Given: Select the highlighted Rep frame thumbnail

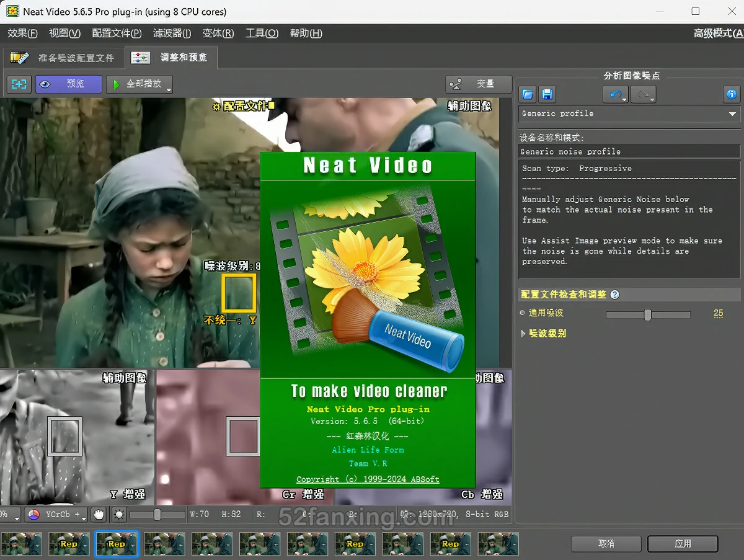Looking at the screenshot, I should [117, 544].
